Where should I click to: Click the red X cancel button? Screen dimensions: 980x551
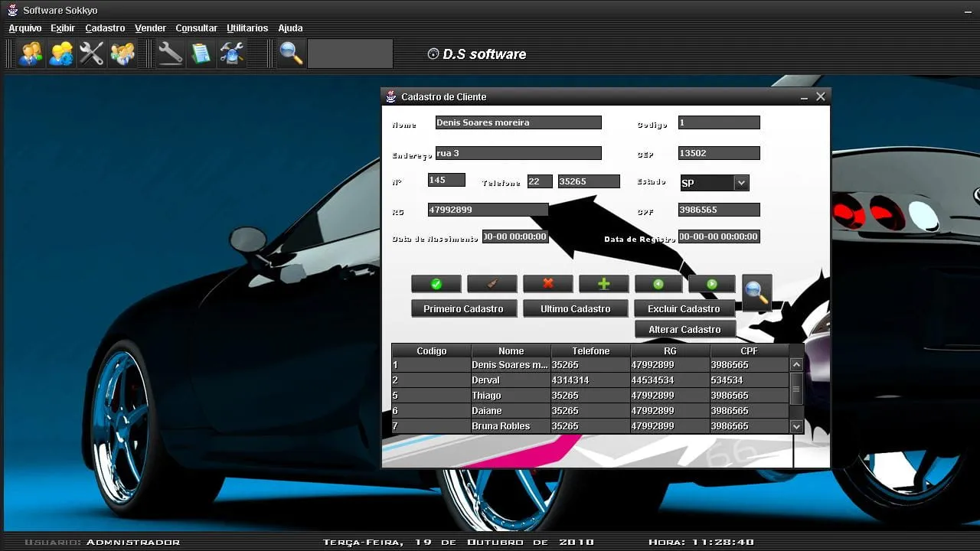pos(548,284)
